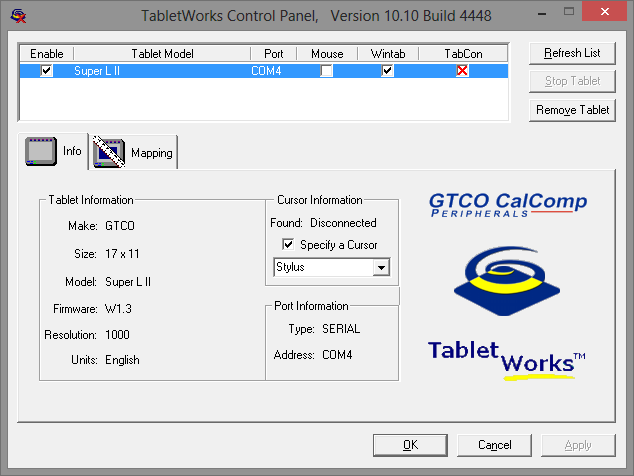Toggle the Enable checkbox for Super L II

tap(46, 71)
